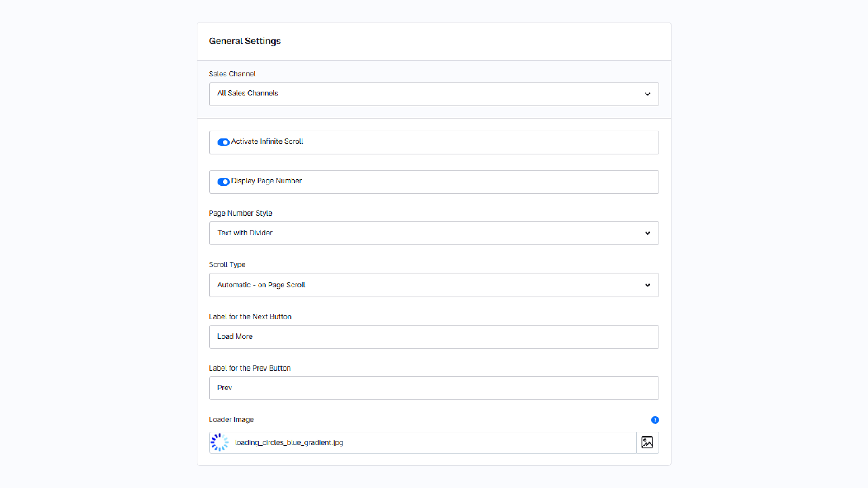
Task: Open the Page Number Style dropdown
Action: 434,233
